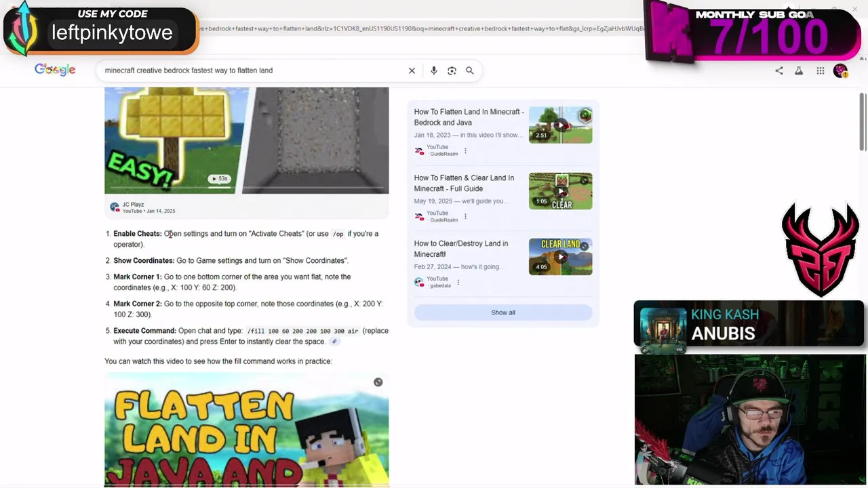
Task: Open How to Clear/Destroy Land in Minecraft
Action: (460, 249)
